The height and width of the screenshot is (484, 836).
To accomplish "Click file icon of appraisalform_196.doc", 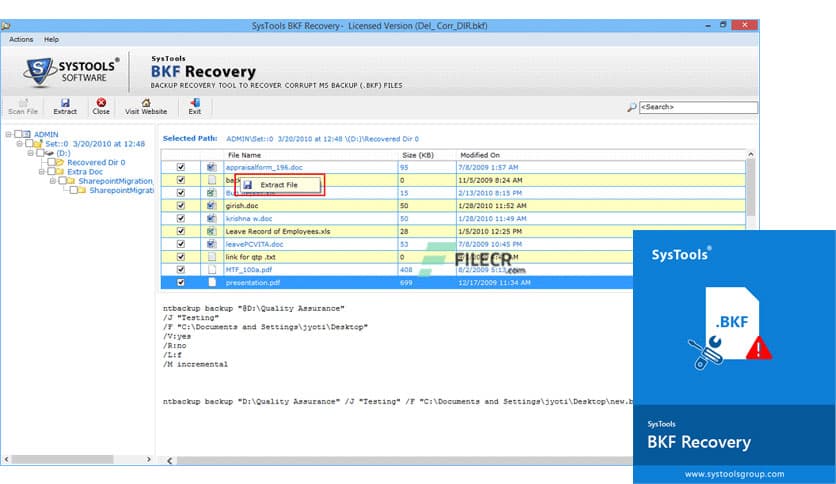I will tap(212, 167).
